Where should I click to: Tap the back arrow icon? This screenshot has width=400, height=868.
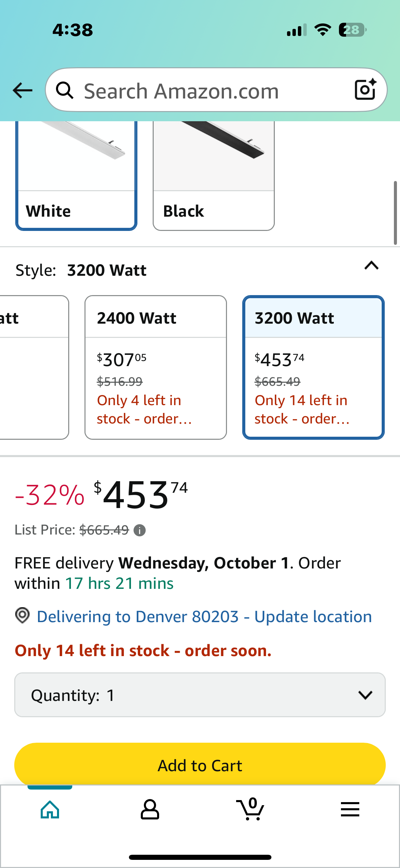coord(22,90)
